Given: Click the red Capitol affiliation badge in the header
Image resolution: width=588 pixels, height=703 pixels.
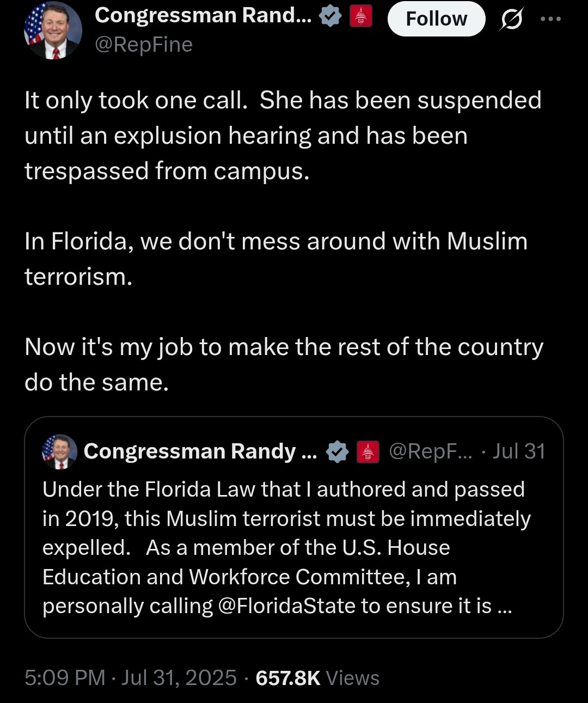Looking at the screenshot, I should (x=360, y=17).
